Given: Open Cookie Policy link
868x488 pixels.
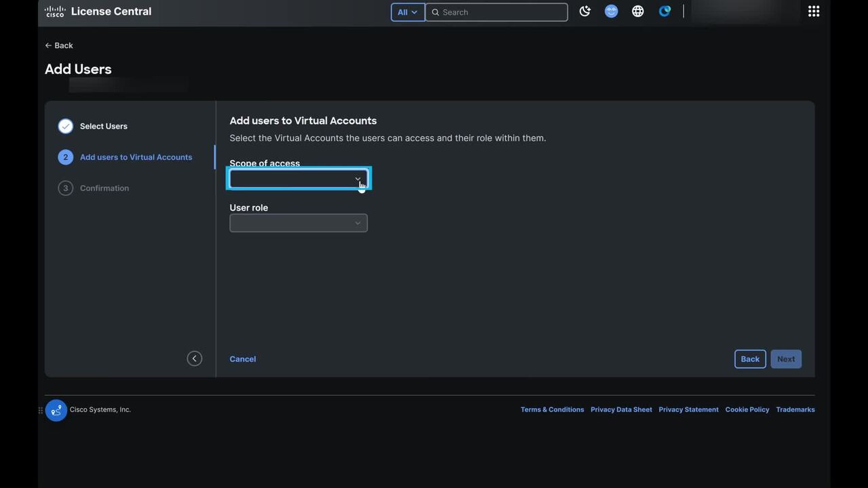Looking at the screenshot, I should pos(747,409).
